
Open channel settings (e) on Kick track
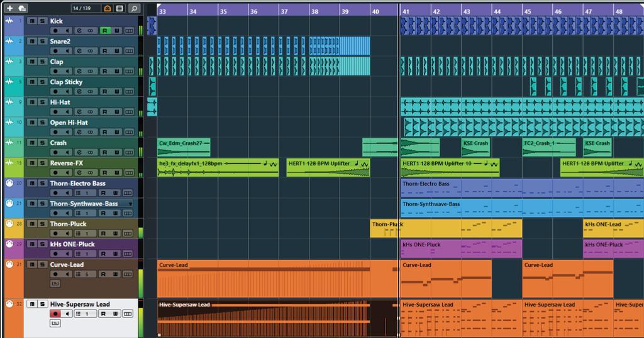coord(79,31)
